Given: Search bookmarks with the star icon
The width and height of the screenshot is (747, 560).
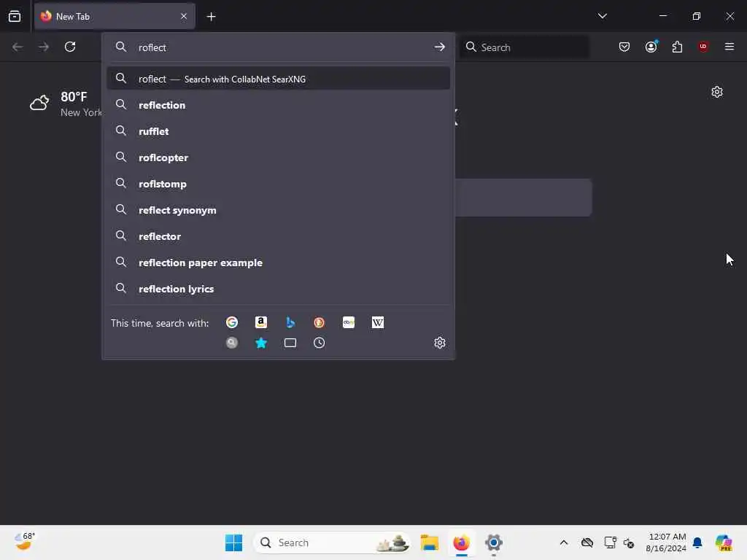Looking at the screenshot, I should [261, 343].
